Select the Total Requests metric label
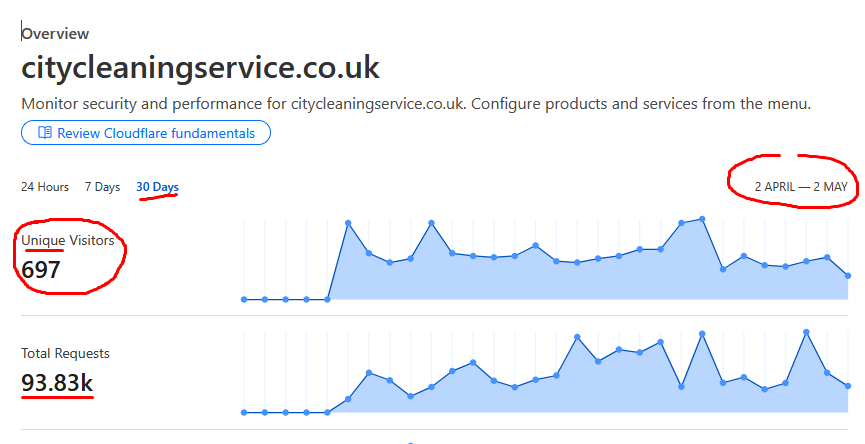865x444 pixels. point(66,353)
